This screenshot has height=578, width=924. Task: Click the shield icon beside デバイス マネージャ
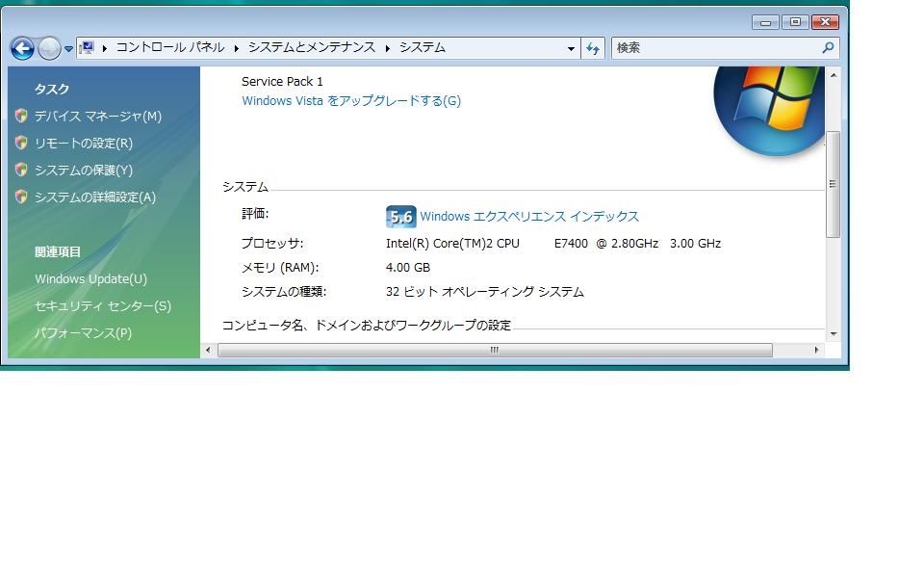coord(22,116)
